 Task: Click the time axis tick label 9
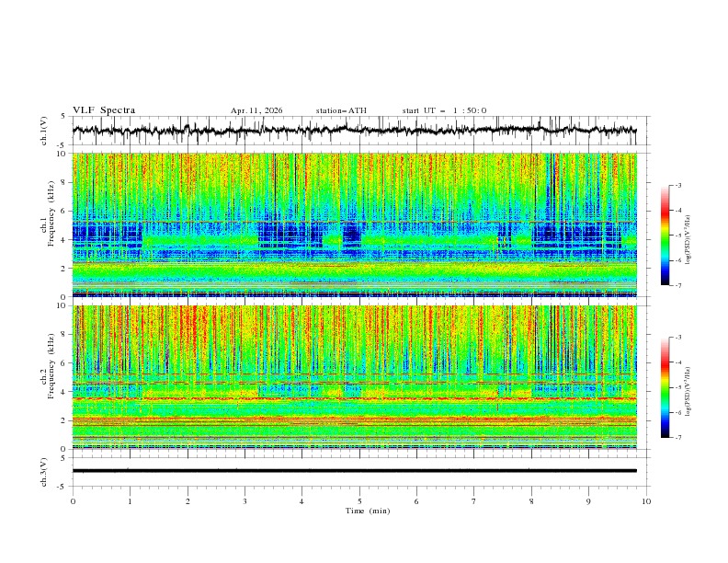click(588, 501)
